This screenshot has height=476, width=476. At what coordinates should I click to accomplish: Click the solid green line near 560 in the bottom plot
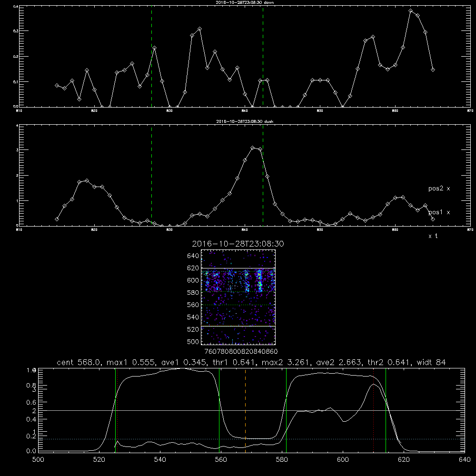click(219, 410)
